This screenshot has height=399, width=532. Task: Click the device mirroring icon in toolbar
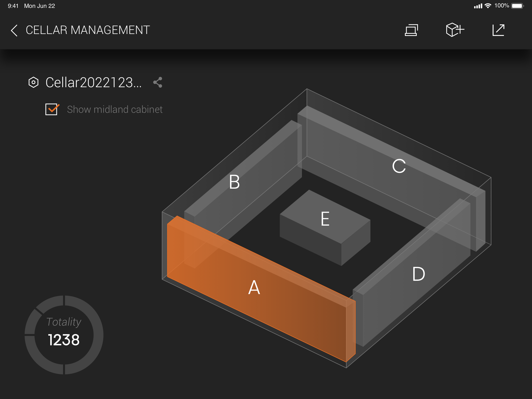coord(412,30)
